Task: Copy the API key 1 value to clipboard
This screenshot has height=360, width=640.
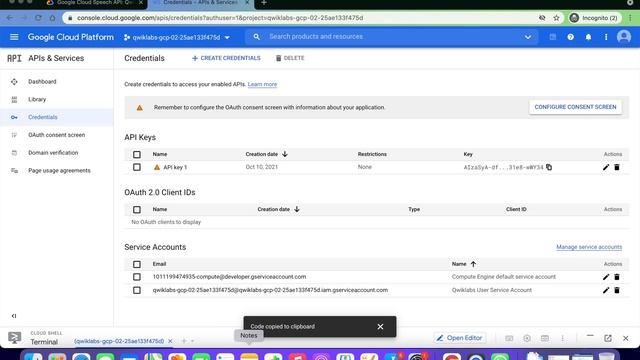Action: pyautogui.click(x=549, y=167)
